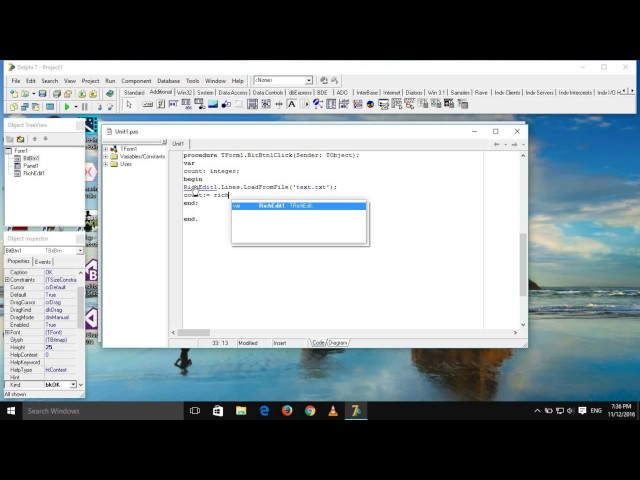Click the Save current desktop icon

pos(324,80)
